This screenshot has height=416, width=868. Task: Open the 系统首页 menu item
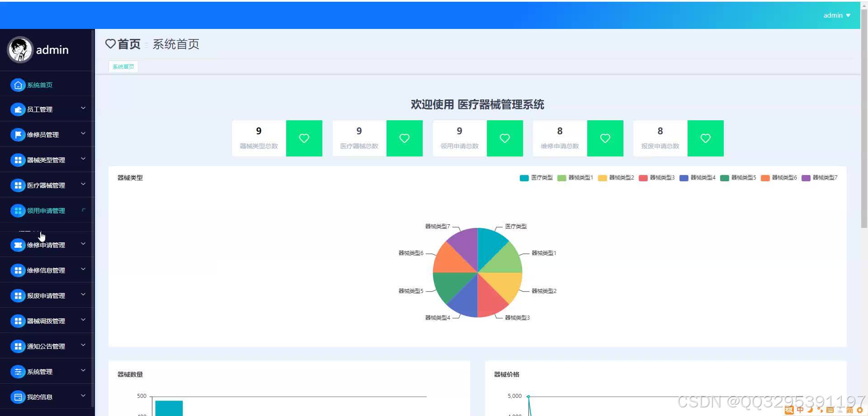click(40, 85)
